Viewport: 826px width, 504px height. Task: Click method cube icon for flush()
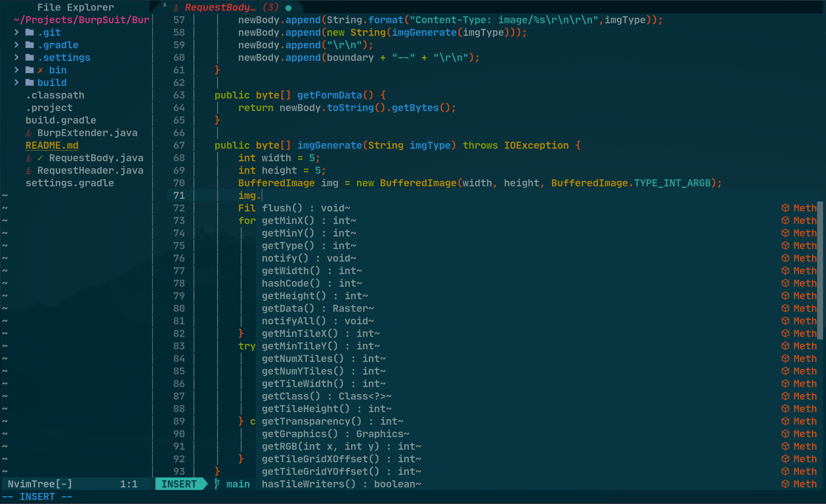[785, 208]
